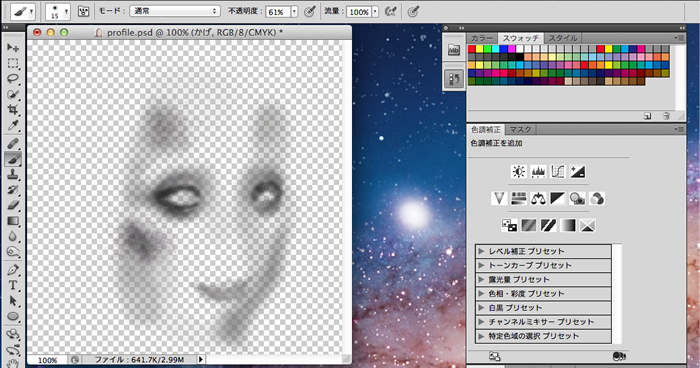Add an Invert adjustment layer
Screen dimensions: 700x368
[x=509, y=225]
